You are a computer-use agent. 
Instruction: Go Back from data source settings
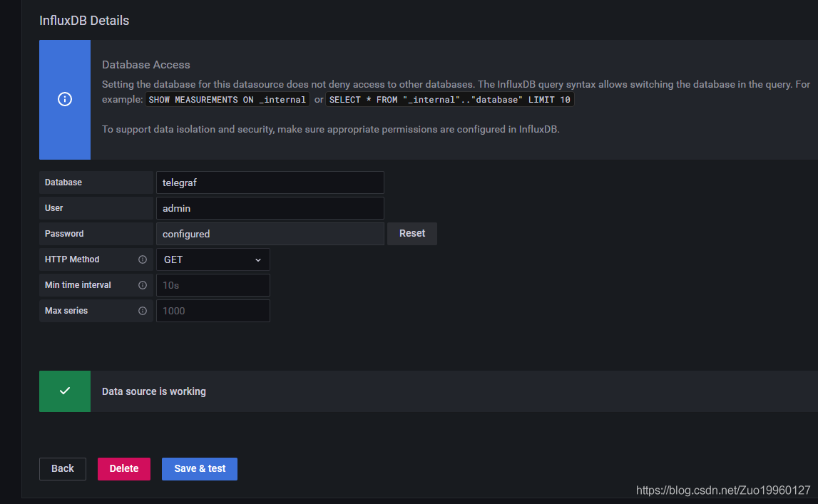pyautogui.click(x=63, y=468)
